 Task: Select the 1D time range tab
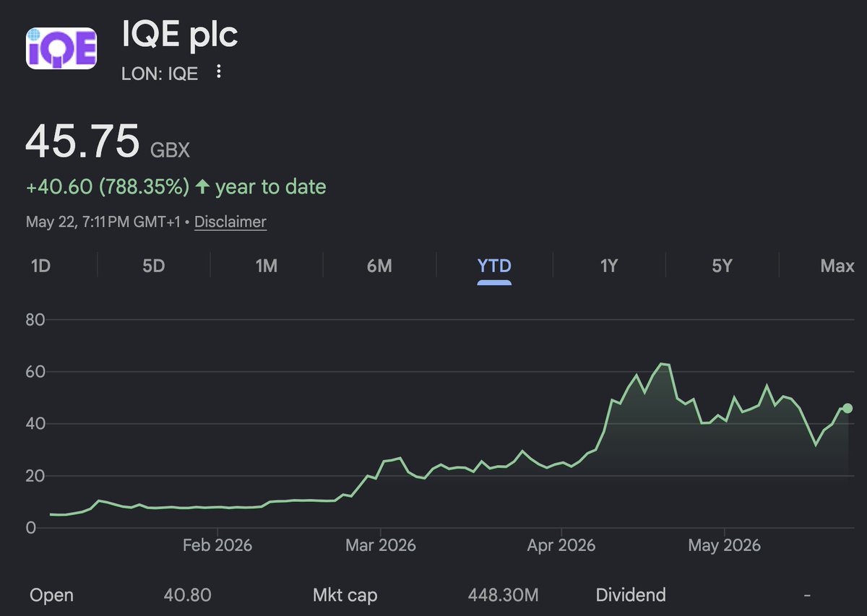tap(40, 266)
